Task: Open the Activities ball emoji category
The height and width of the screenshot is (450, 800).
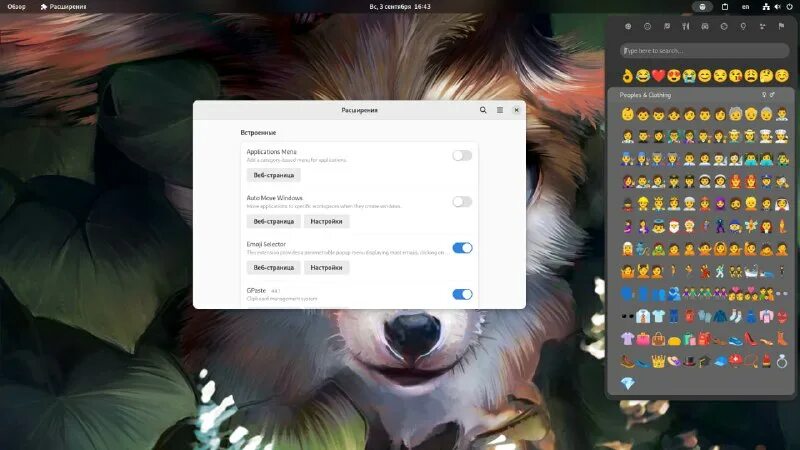Action: (724, 26)
